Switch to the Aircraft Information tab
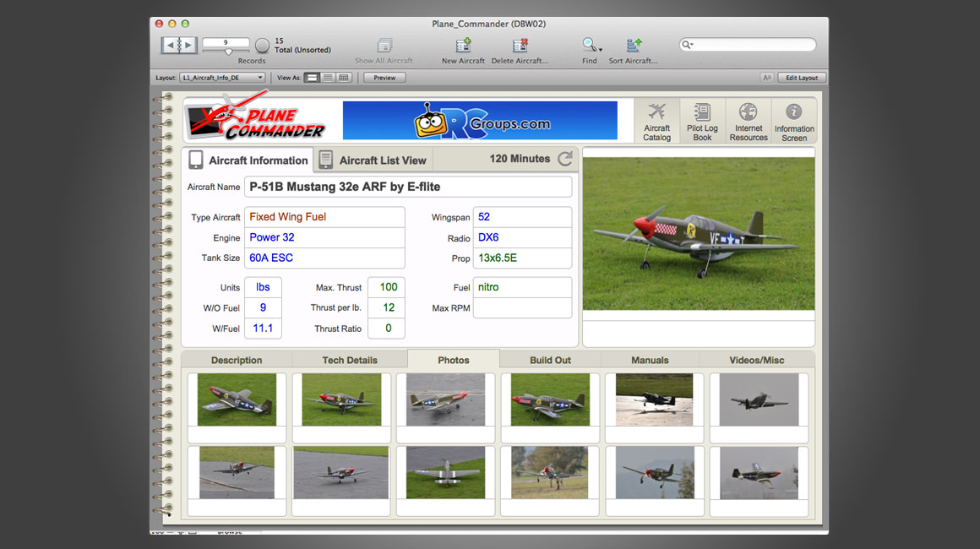980x549 pixels. pyautogui.click(x=248, y=160)
